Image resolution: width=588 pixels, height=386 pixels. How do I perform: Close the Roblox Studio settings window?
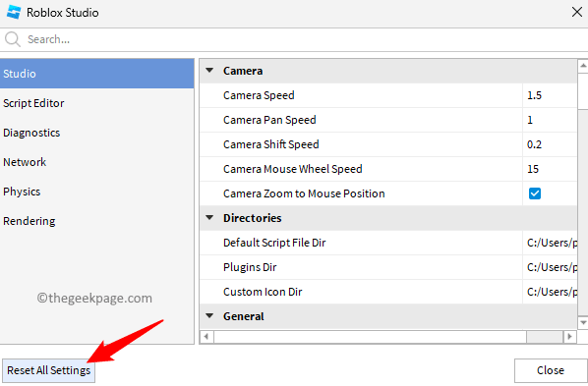click(x=577, y=12)
